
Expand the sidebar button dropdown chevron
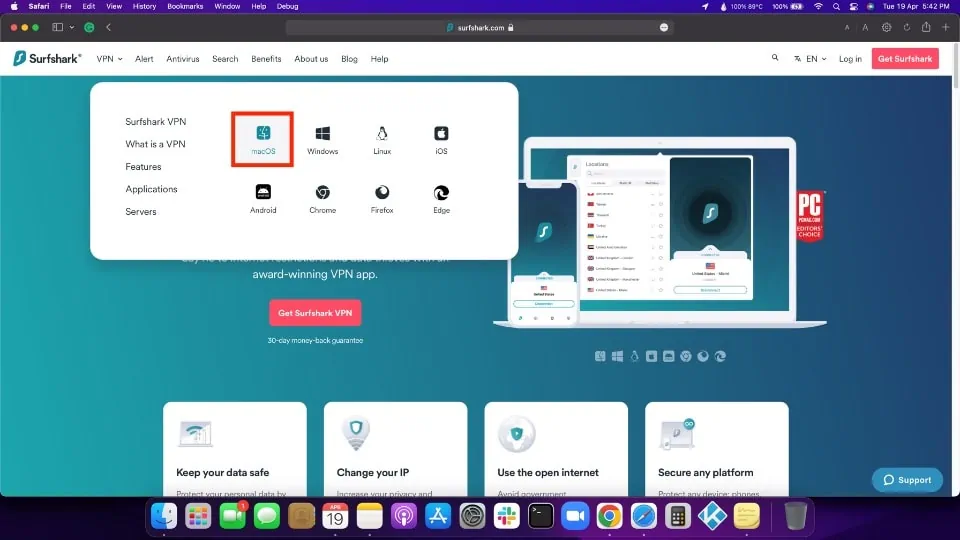(72, 27)
